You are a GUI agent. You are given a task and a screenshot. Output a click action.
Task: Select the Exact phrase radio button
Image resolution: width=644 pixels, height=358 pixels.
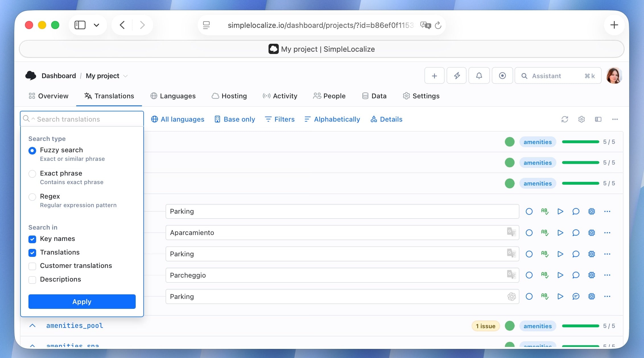tap(32, 174)
